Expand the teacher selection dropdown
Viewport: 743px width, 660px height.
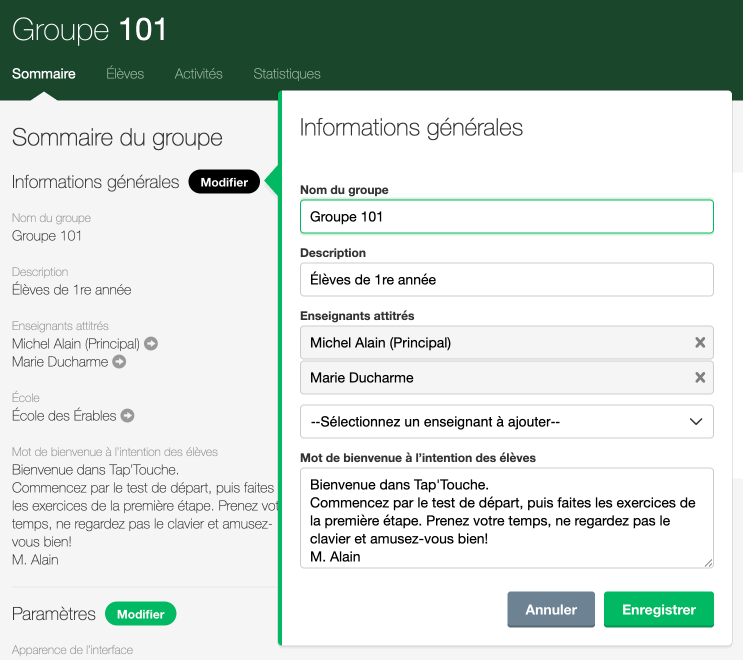[506, 422]
